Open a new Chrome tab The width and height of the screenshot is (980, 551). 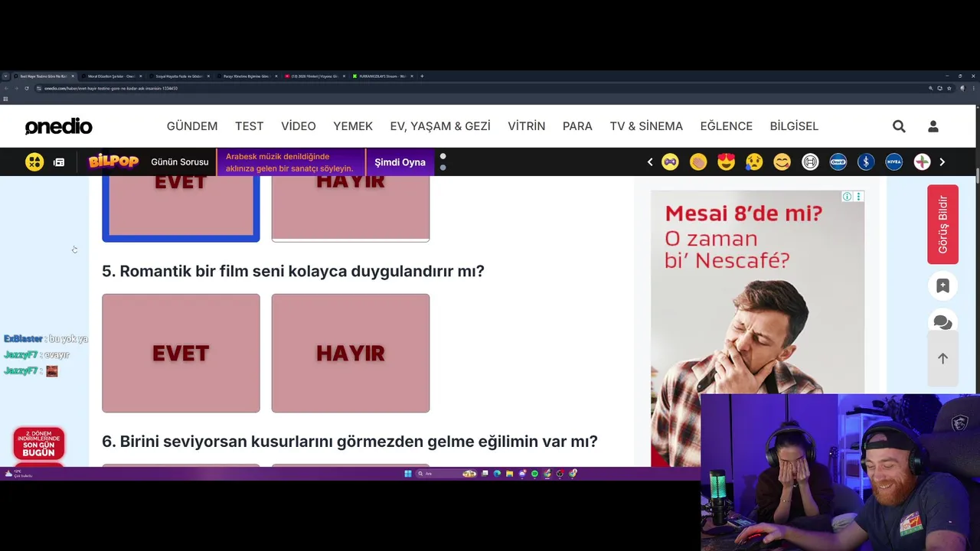point(422,77)
